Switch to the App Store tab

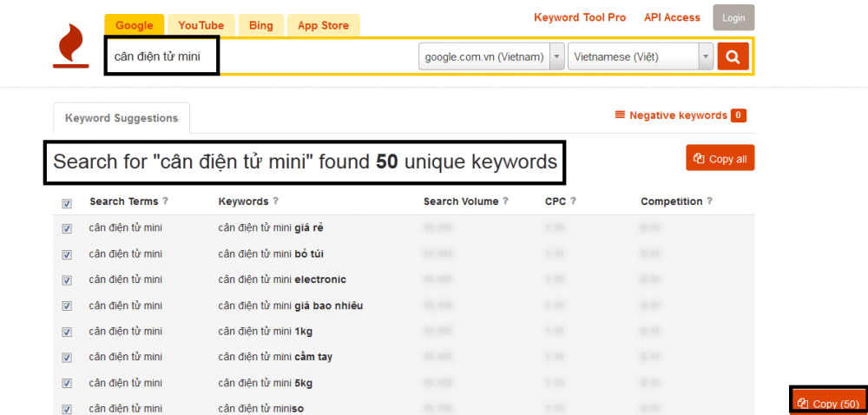point(323,25)
